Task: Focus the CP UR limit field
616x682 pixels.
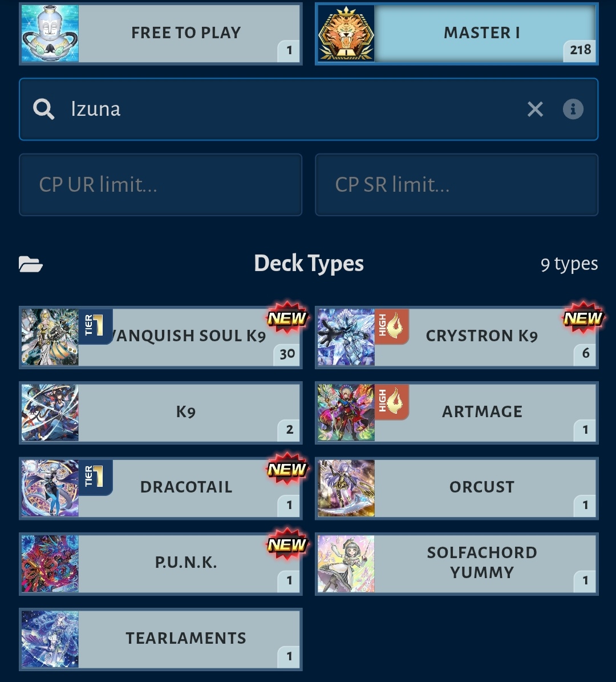Action: click(x=161, y=184)
